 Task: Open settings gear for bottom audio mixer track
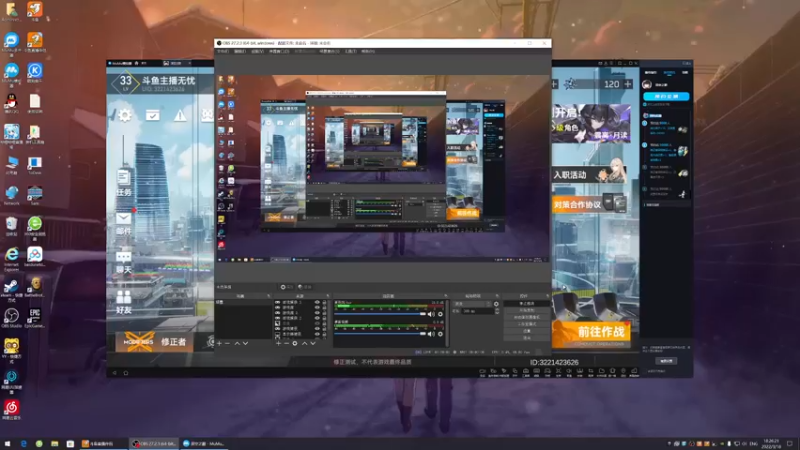[x=440, y=334]
